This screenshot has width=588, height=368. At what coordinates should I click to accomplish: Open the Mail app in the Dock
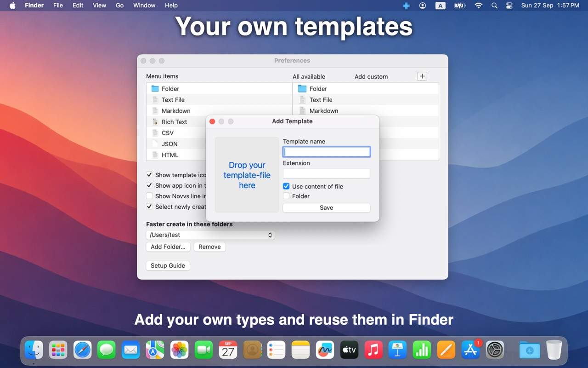(x=131, y=350)
